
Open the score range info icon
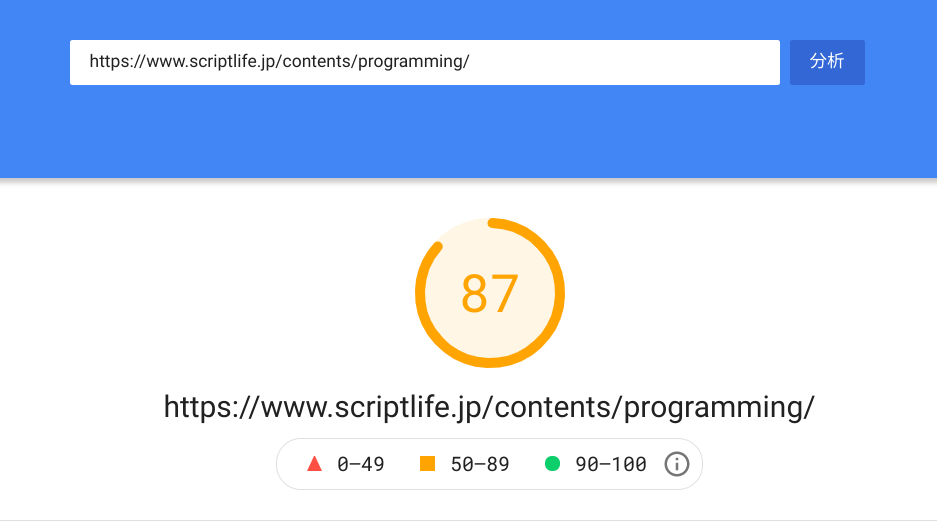(x=677, y=464)
